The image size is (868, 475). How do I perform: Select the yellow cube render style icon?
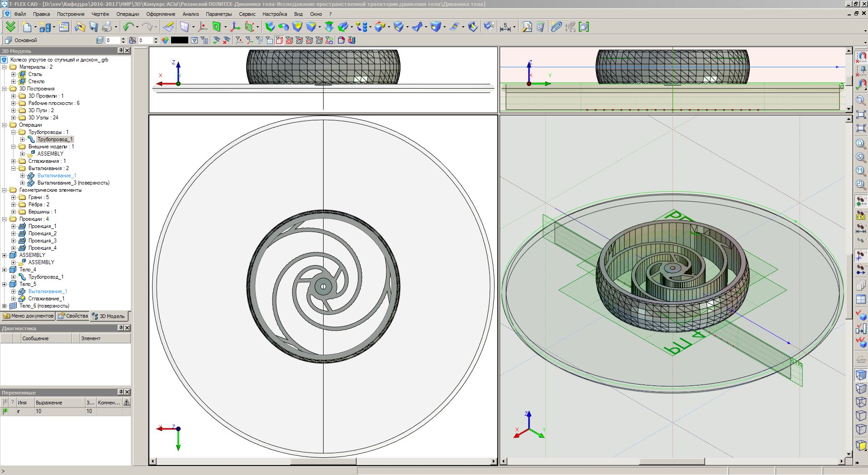pyautogui.click(x=861, y=445)
